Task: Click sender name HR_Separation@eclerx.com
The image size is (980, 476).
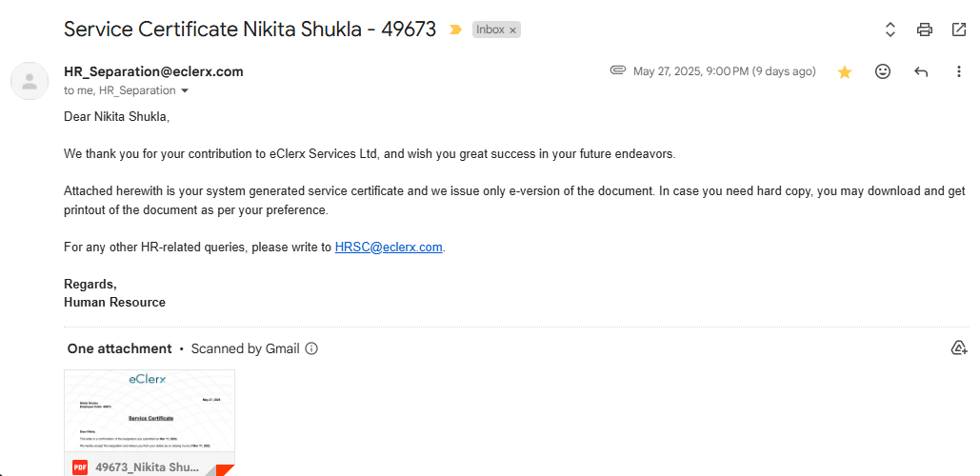Action: 153,71
